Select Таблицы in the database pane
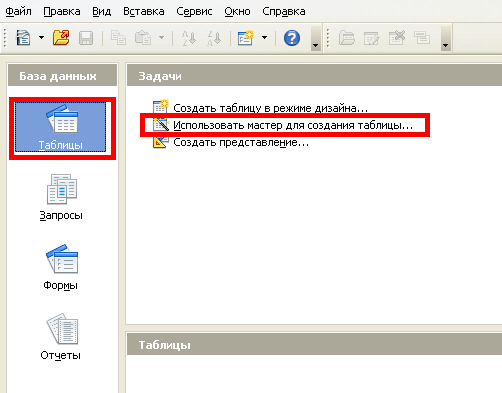The image size is (502, 393). (x=61, y=127)
